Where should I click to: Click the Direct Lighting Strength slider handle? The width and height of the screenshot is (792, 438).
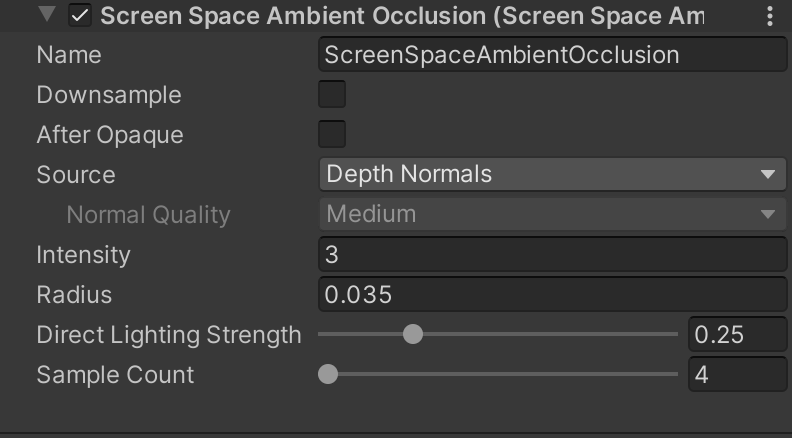click(412, 335)
